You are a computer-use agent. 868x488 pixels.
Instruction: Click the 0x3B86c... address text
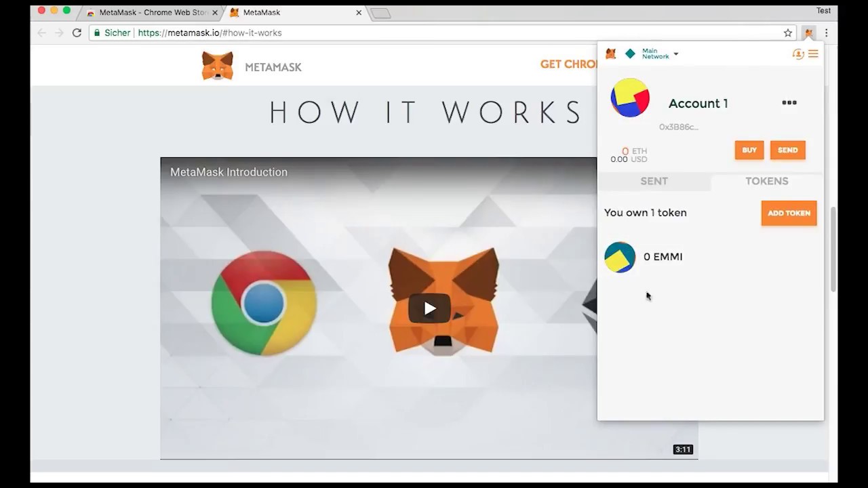pyautogui.click(x=679, y=127)
